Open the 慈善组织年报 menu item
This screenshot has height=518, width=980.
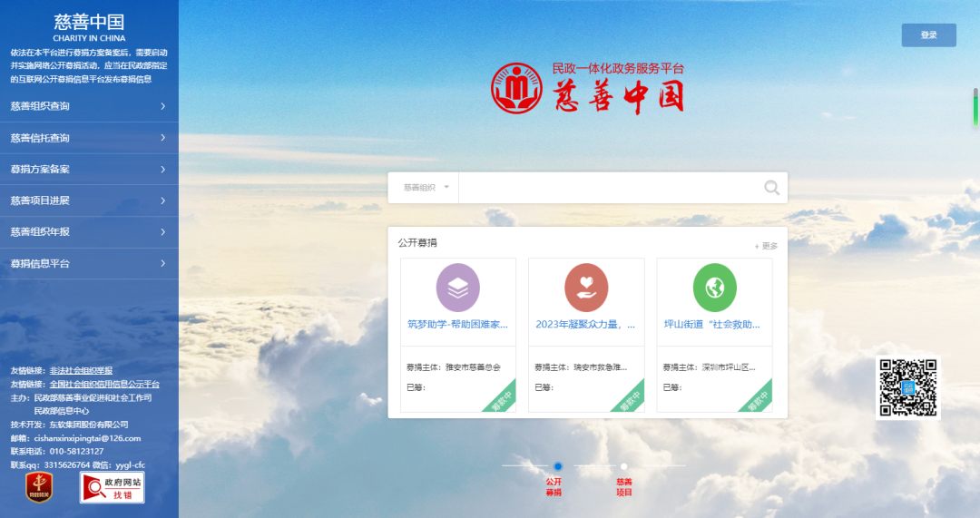89,232
